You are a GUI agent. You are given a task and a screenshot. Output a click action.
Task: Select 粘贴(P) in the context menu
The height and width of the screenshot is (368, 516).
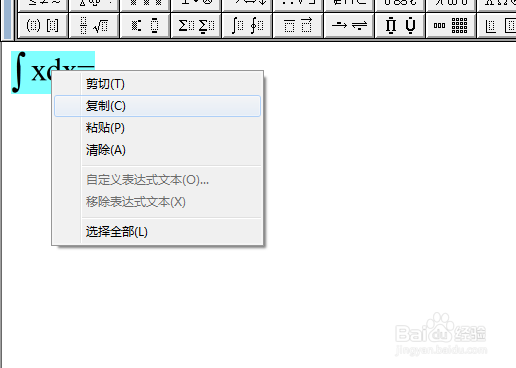click(157, 128)
